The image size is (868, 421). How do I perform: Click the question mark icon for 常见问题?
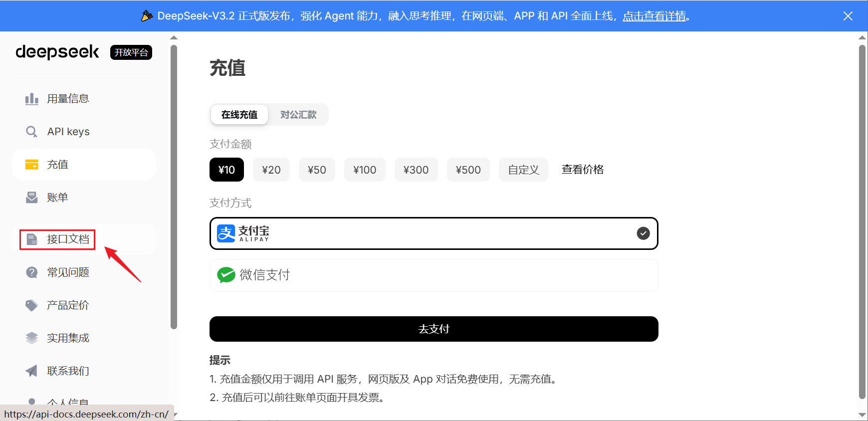[32, 272]
